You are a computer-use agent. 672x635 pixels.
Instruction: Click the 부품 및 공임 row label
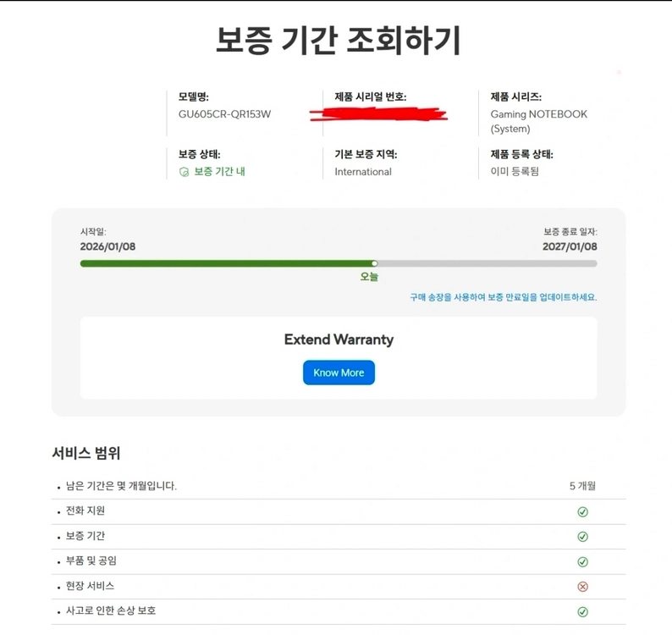[x=91, y=560]
